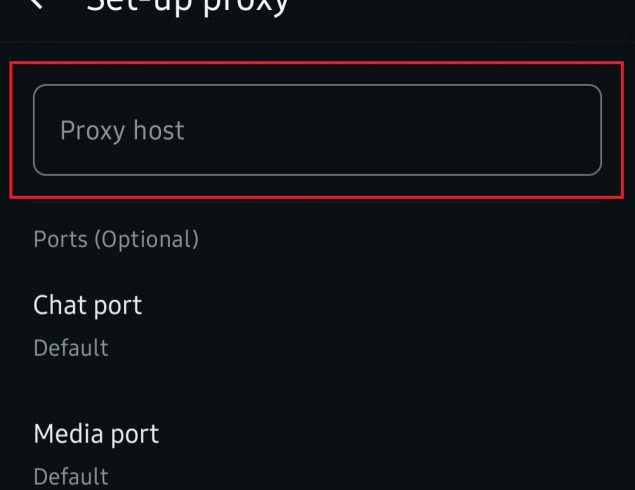635x490 pixels.
Task: Open the Chat port setting
Action: 88,305
